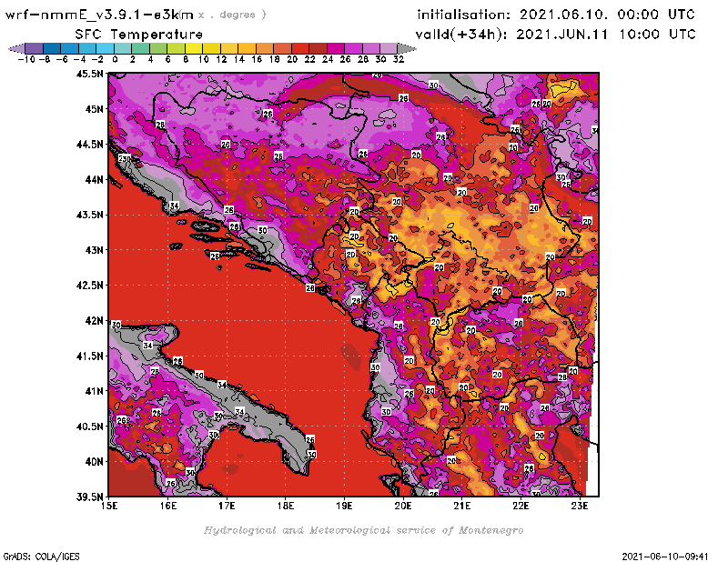Click the 2021-06-10-09:41 timestamp
Image resolution: width=728 pixels, height=562 pixels.
pyautogui.click(x=665, y=557)
